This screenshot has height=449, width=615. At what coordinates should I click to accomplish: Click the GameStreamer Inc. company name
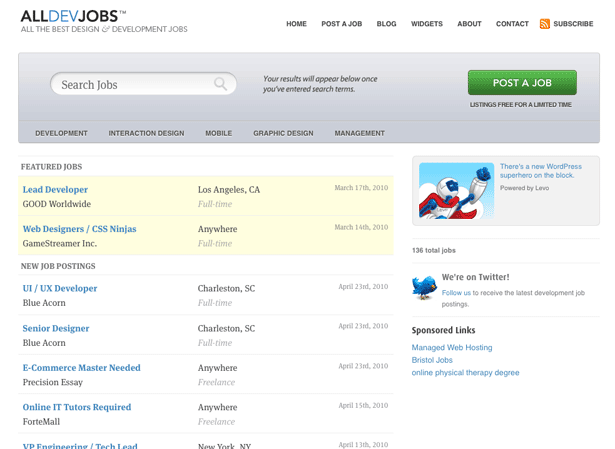pos(60,244)
